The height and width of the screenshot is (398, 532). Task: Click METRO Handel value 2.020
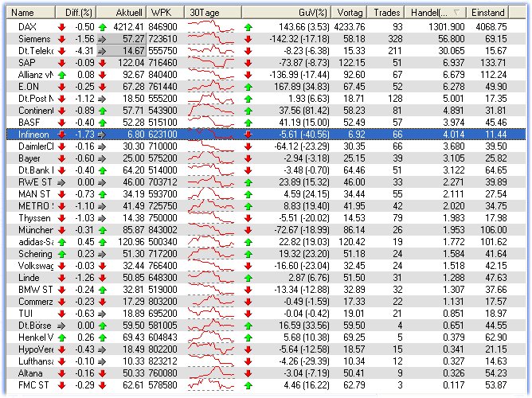[453, 206]
